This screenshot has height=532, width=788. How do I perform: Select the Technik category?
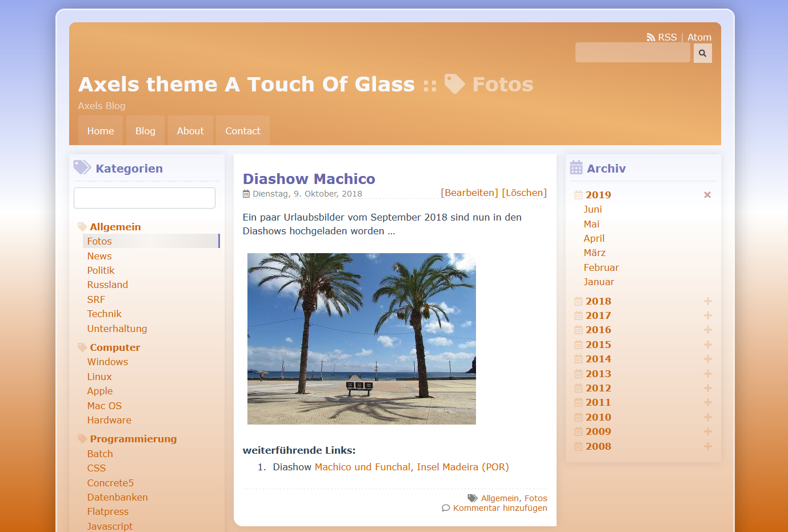tap(104, 314)
